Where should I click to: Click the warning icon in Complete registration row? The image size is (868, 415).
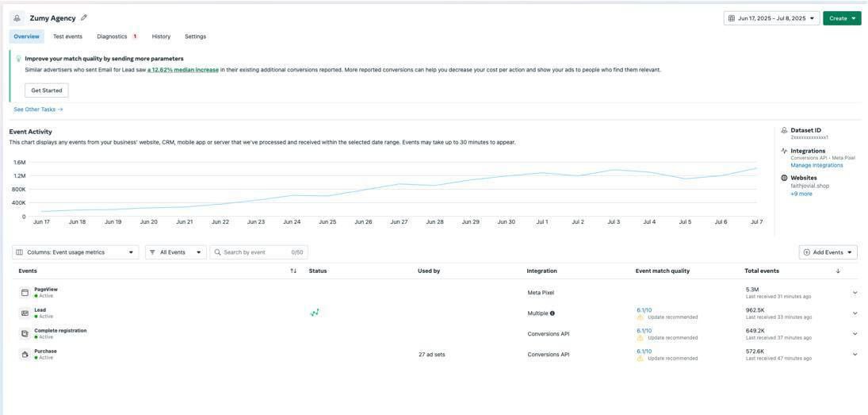[640, 338]
